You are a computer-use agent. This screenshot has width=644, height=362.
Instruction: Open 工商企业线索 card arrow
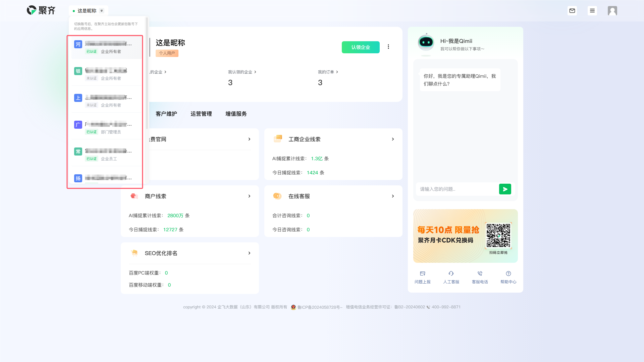point(393,139)
